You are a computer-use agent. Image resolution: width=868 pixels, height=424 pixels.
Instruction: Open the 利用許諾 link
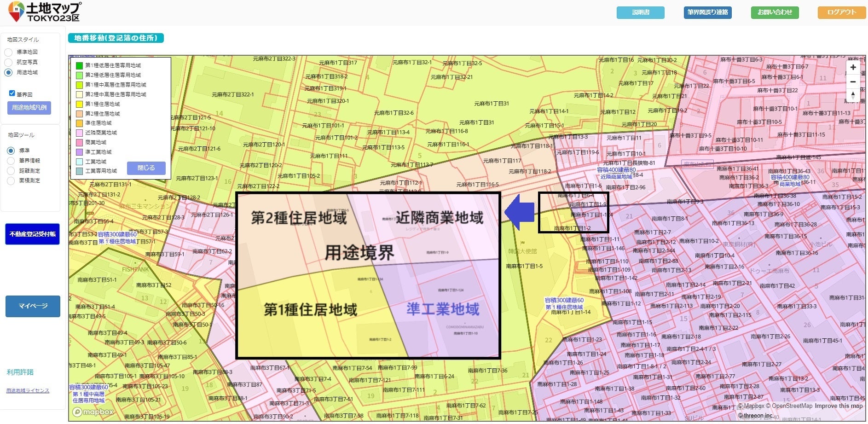point(20,372)
